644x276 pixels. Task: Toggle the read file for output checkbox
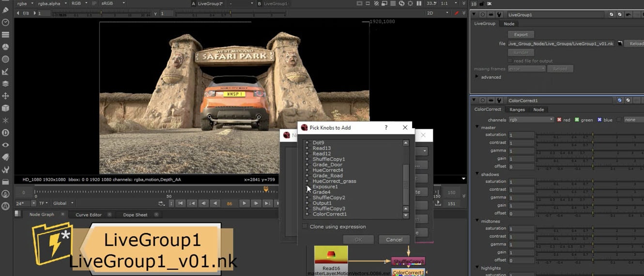(510, 61)
